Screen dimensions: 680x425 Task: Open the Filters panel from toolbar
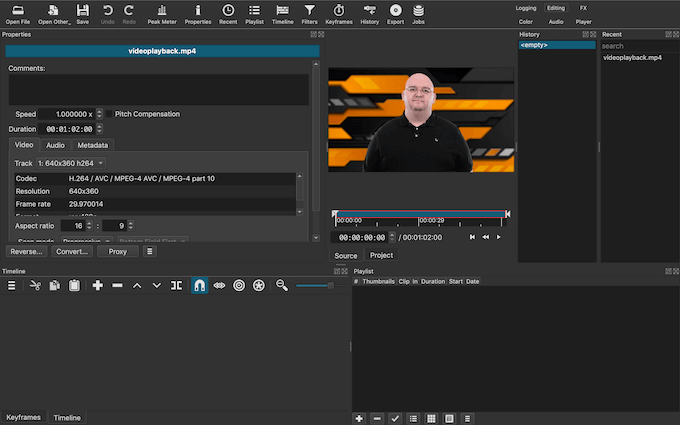point(310,13)
